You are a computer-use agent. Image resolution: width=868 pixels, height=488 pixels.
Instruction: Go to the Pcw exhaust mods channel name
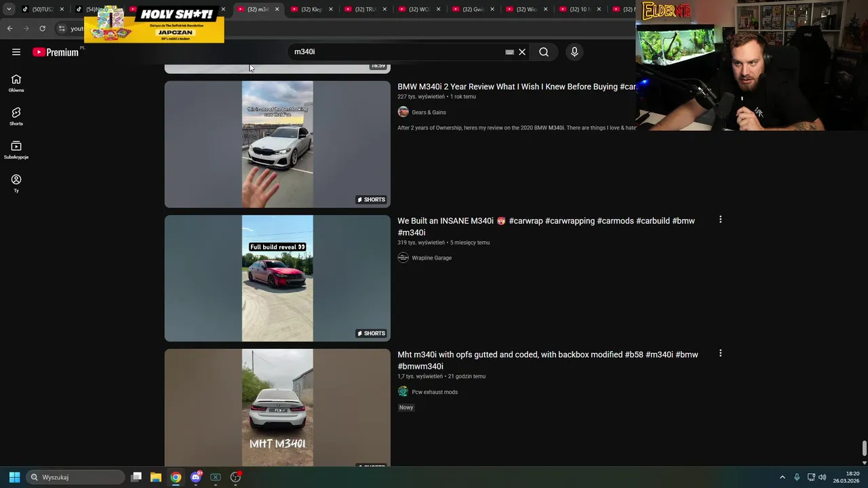point(435,392)
